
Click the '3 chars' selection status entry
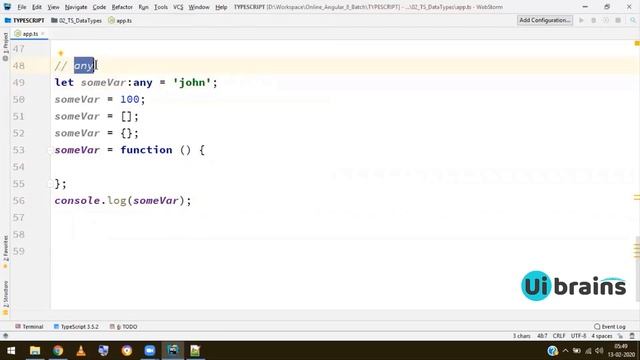coord(521,336)
